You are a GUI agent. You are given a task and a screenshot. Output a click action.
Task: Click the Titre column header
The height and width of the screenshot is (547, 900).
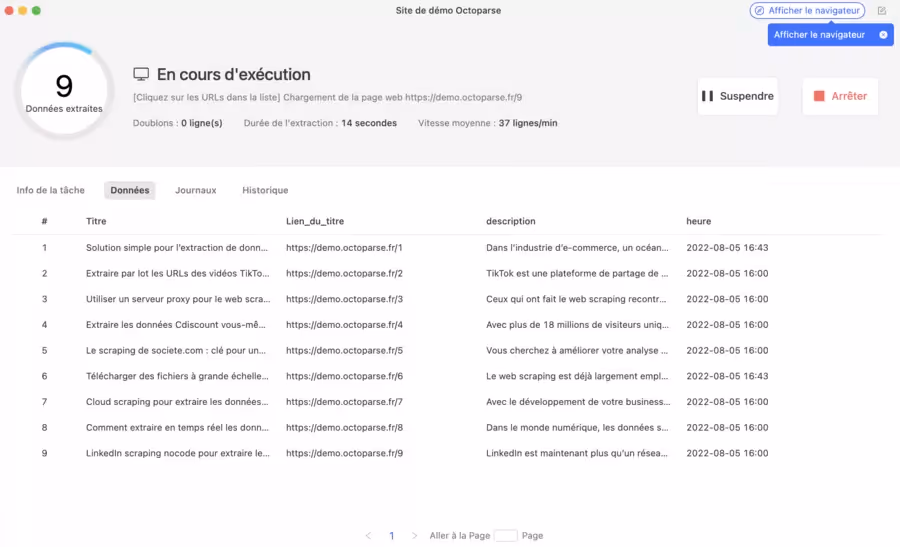tap(96, 221)
